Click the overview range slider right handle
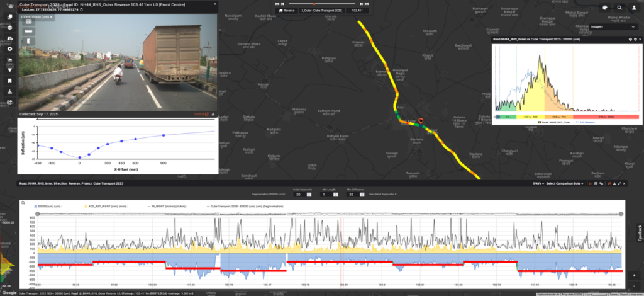The height and width of the screenshot is (296, 644). click(621, 213)
